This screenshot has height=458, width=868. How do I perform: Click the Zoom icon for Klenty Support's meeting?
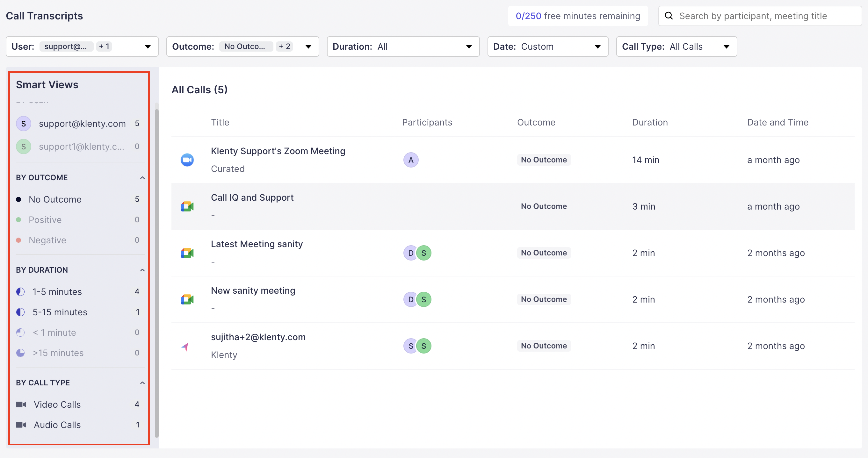(187, 160)
